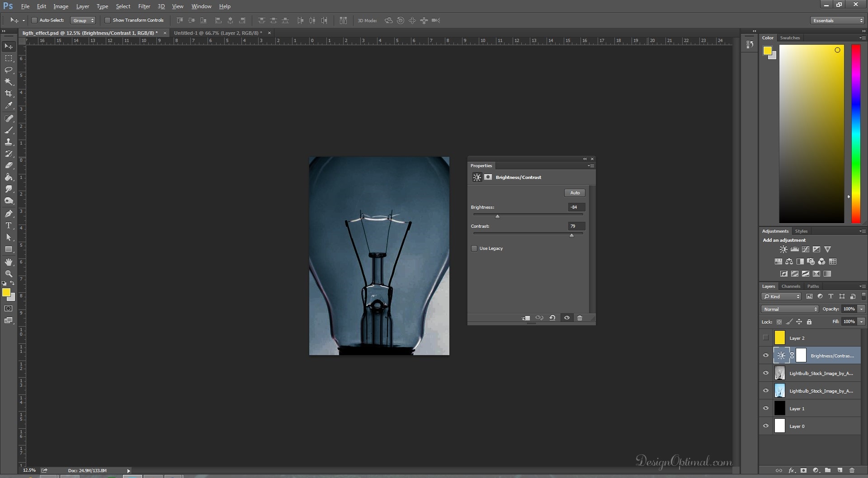Reset adjustment defaults in Properties panel
Screen dimensions: 868x478
click(x=552, y=318)
